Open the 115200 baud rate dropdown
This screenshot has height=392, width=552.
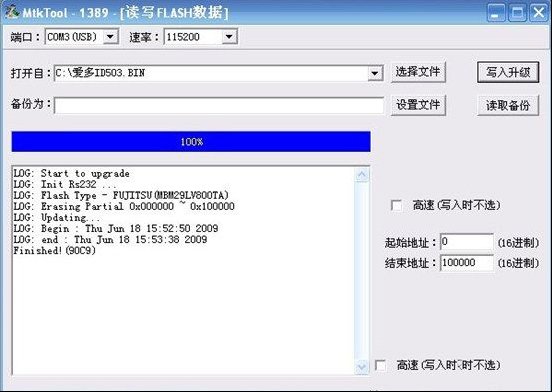tap(229, 37)
